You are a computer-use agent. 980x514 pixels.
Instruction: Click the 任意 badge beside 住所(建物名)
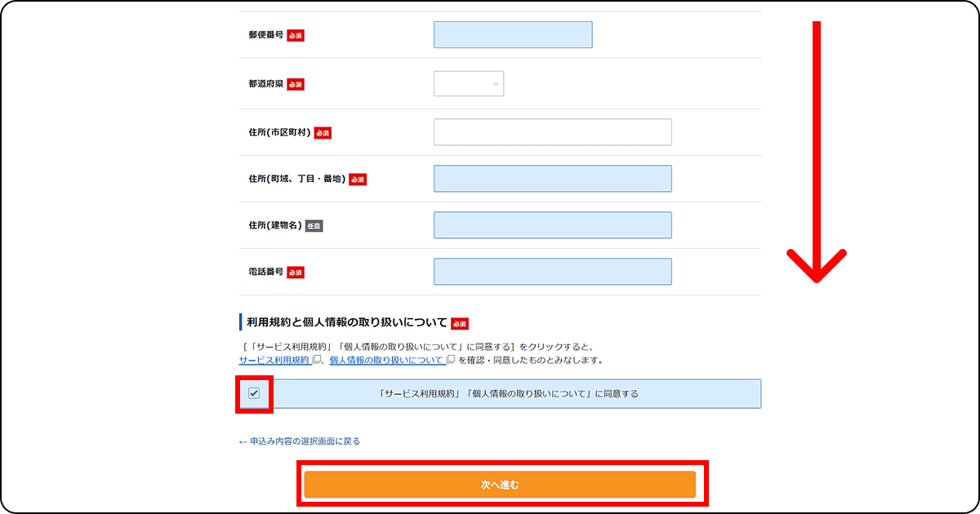[314, 226]
